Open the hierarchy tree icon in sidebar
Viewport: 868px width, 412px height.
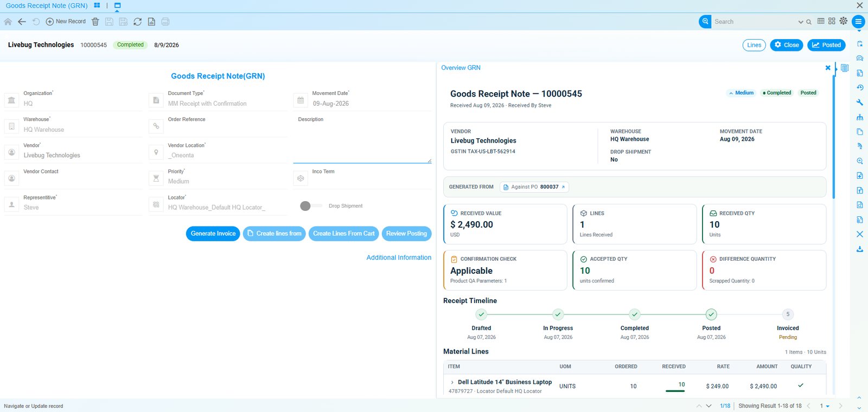[859, 117]
